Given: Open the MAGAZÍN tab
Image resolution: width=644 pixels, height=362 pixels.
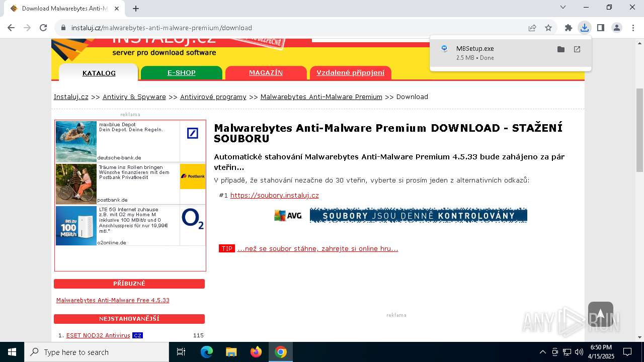Looking at the screenshot, I should click(x=266, y=73).
